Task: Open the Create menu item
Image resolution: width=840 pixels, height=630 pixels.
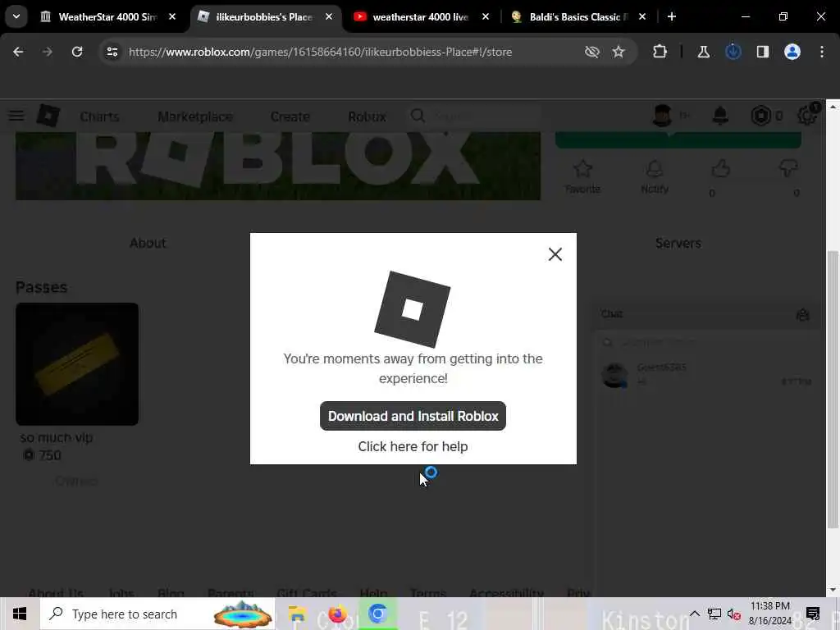Action: click(290, 116)
